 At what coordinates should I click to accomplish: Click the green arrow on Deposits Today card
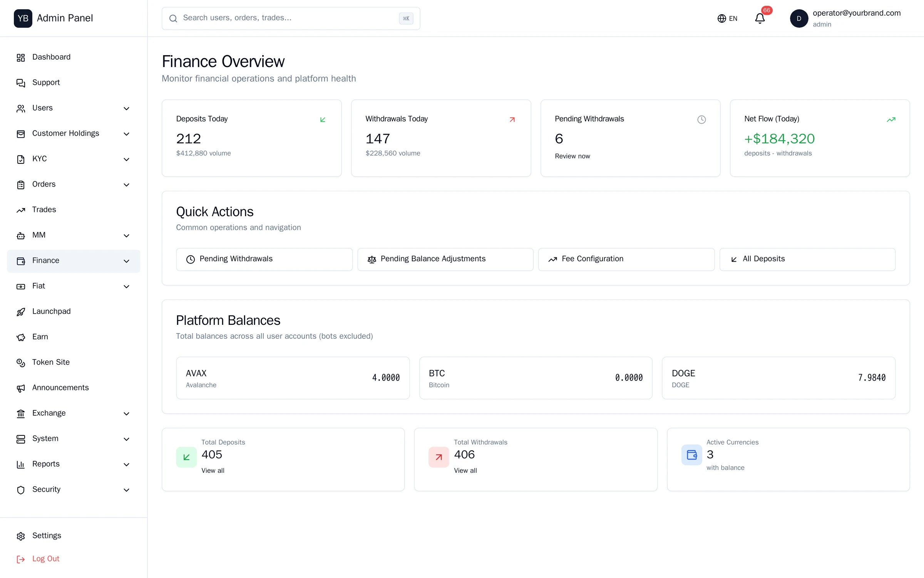click(323, 119)
